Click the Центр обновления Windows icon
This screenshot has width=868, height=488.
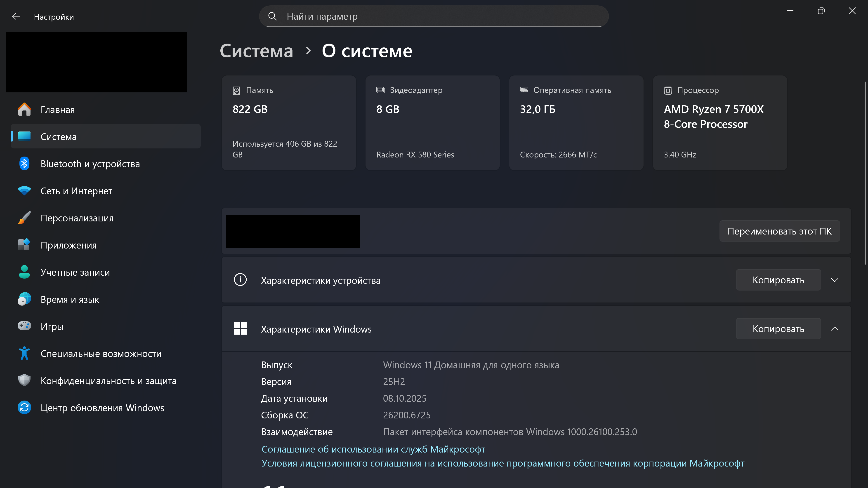(x=24, y=408)
